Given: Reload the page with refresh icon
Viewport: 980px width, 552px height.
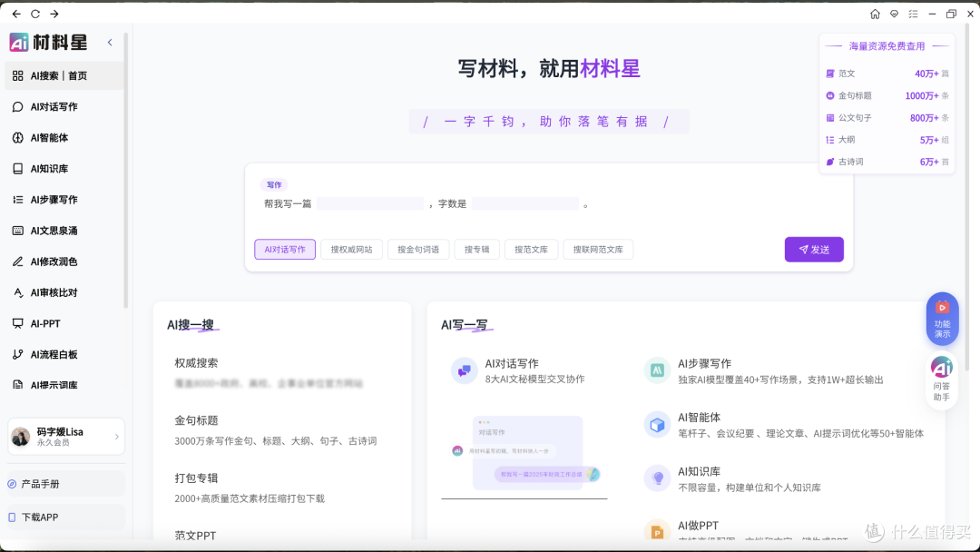Looking at the screenshot, I should click(x=35, y=14).
